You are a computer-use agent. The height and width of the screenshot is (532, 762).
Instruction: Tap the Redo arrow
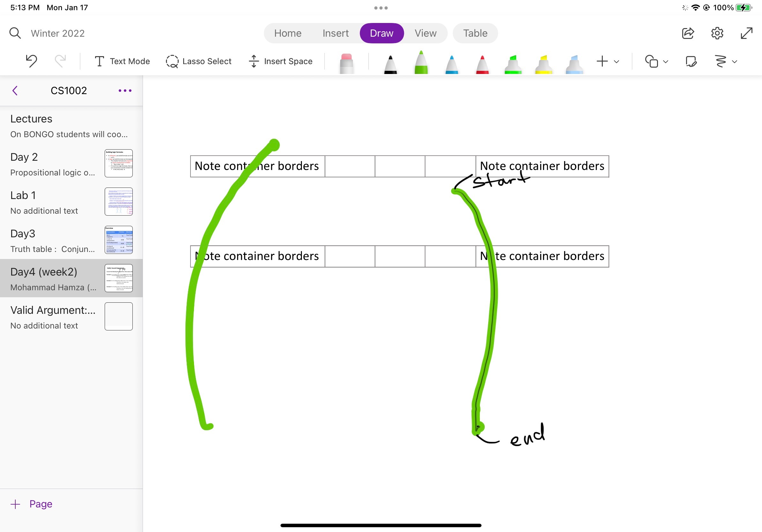click(60, 61)
